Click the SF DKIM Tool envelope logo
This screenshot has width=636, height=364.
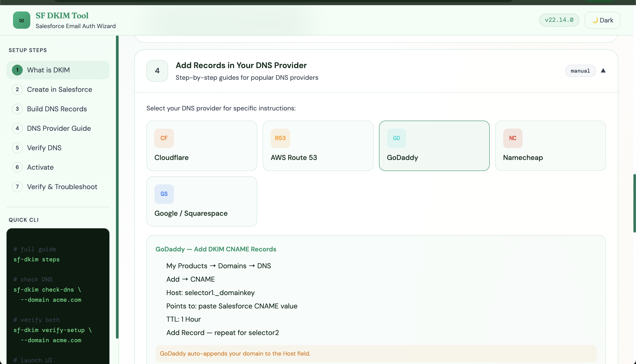(21, 20)
